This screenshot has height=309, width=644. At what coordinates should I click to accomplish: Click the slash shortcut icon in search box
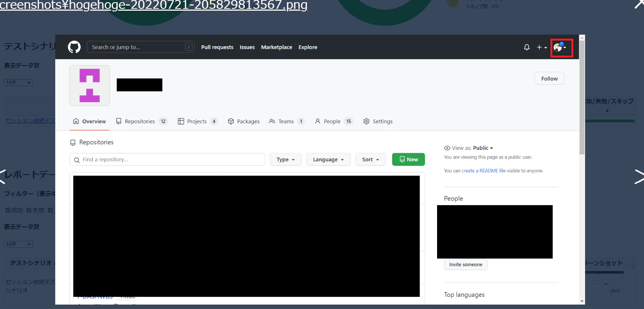[189, 47]
